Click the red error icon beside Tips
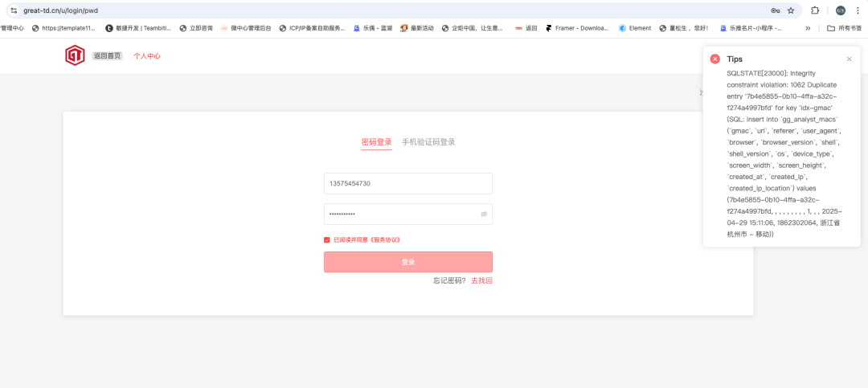Screen dimensions: 868x388 (x=715, y=59)
